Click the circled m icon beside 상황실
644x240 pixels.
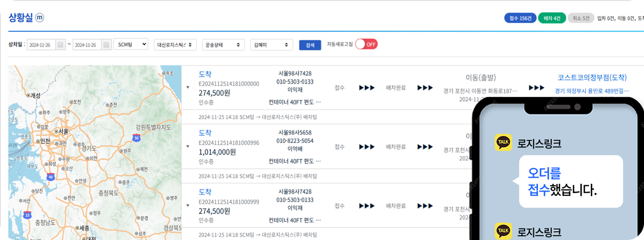(39, 18)
